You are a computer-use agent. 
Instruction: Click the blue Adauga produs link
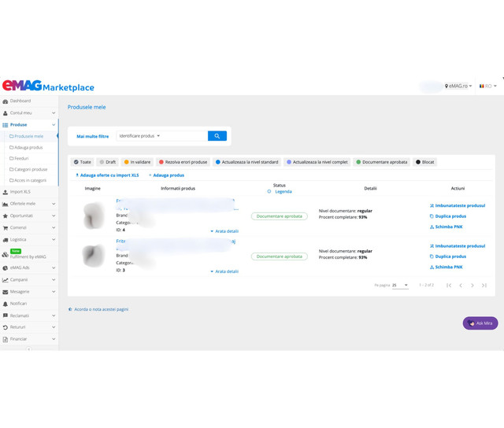pos(166,175)
